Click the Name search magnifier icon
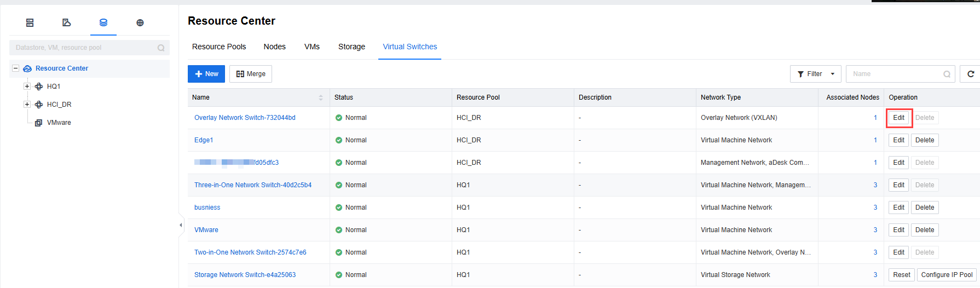This screenshot has width=980, height=288. pyautogui.click(x=947, y=74)
